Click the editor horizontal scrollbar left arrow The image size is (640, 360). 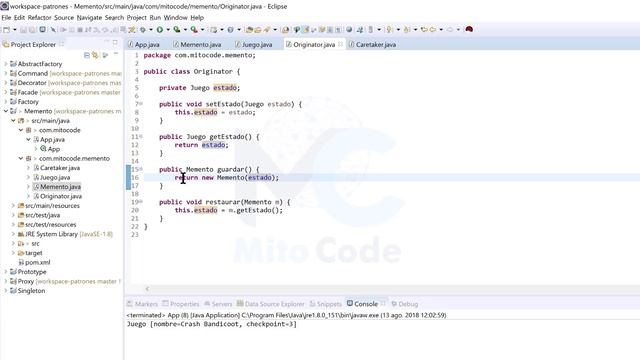point(147,289)
